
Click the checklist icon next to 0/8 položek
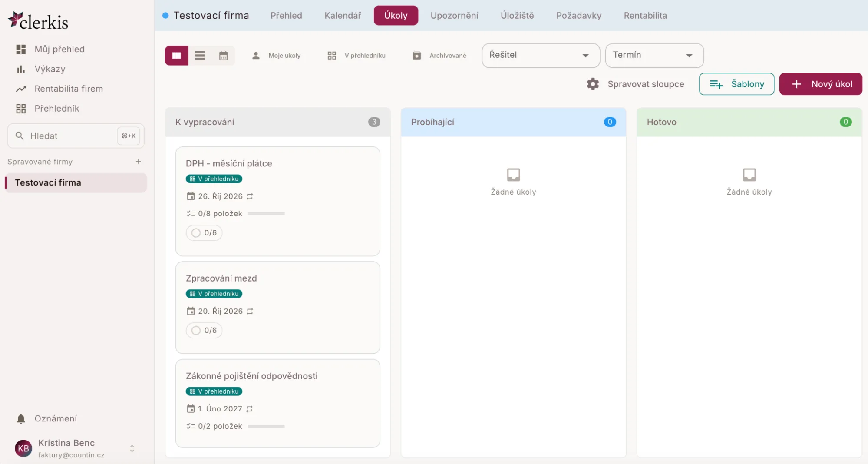(x=191, y=214)
